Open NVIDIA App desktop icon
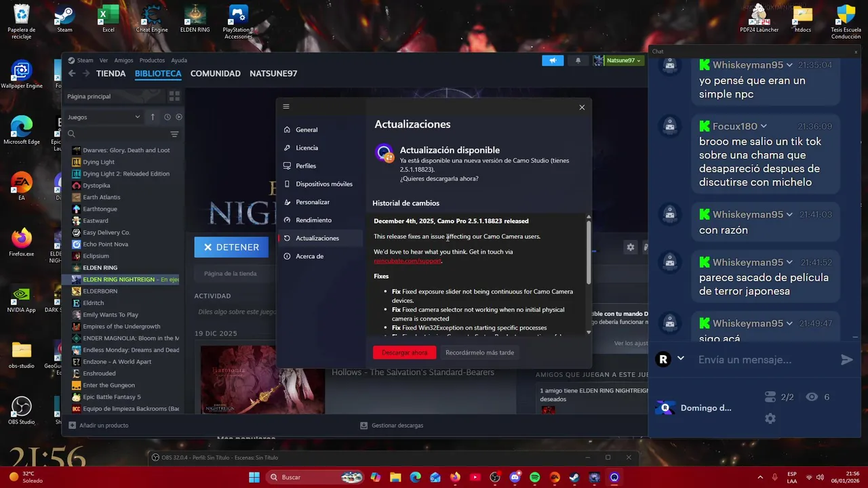 [22, 299]
